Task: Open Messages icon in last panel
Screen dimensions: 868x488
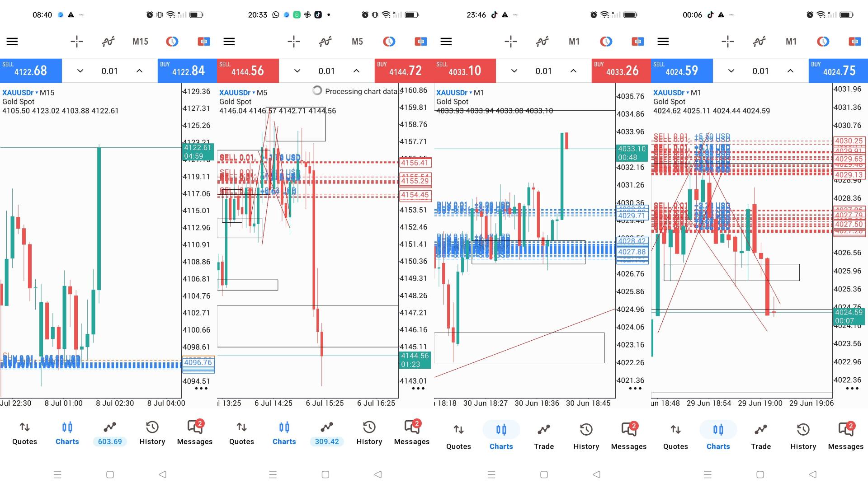Action: tap(846, 435)
